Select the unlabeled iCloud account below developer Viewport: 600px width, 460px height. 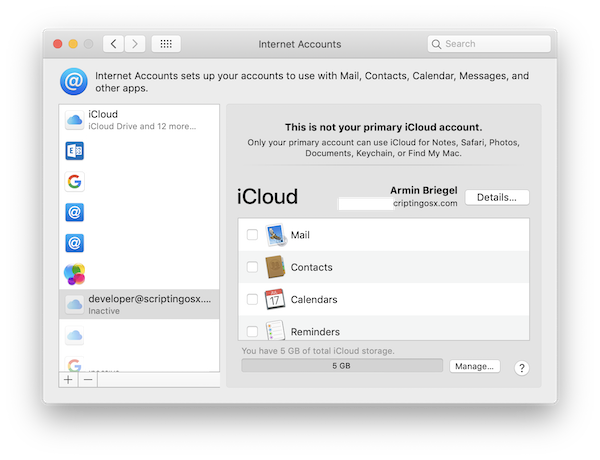[x=75, y=336]
